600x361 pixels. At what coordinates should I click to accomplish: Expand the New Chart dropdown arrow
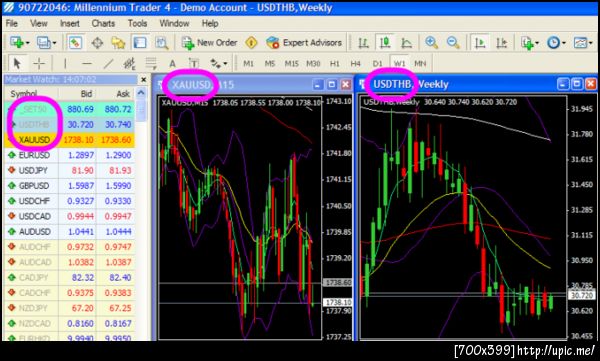(x=28, y=43)
